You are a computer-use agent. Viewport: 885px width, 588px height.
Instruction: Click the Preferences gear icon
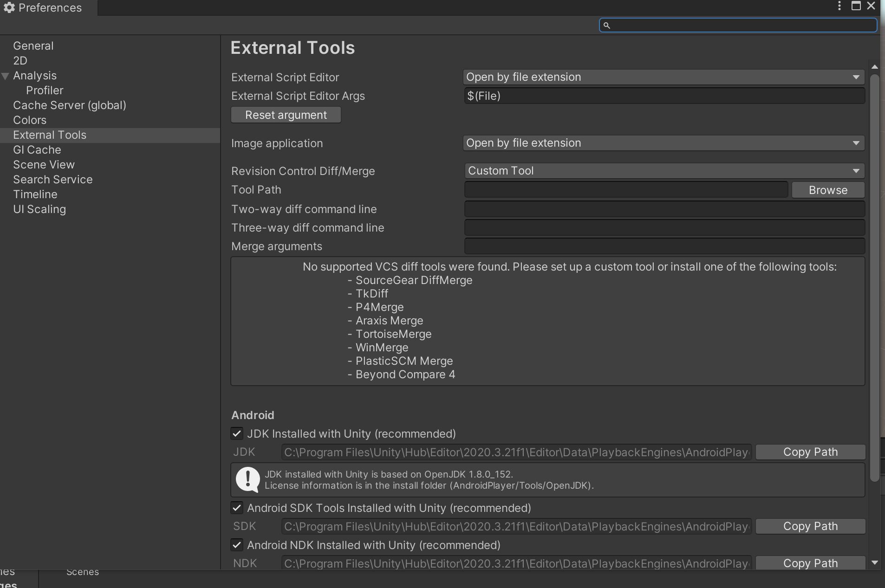(x=9, y=7)
